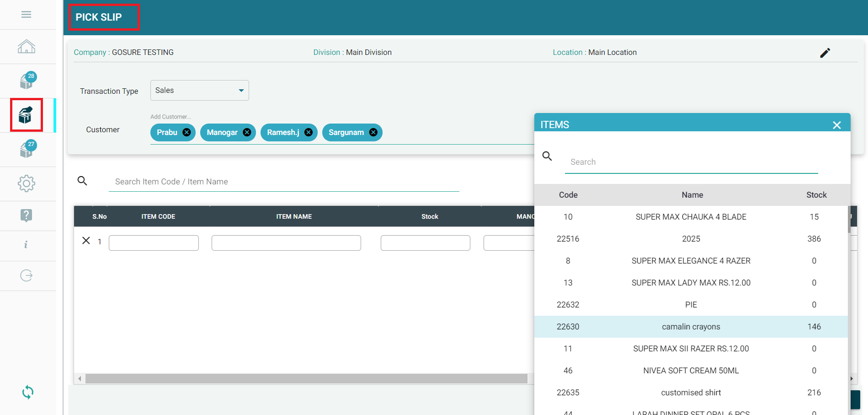Click the Name column header in ITEMS
This screenshot has height=415, width=868.
point(692,195)
